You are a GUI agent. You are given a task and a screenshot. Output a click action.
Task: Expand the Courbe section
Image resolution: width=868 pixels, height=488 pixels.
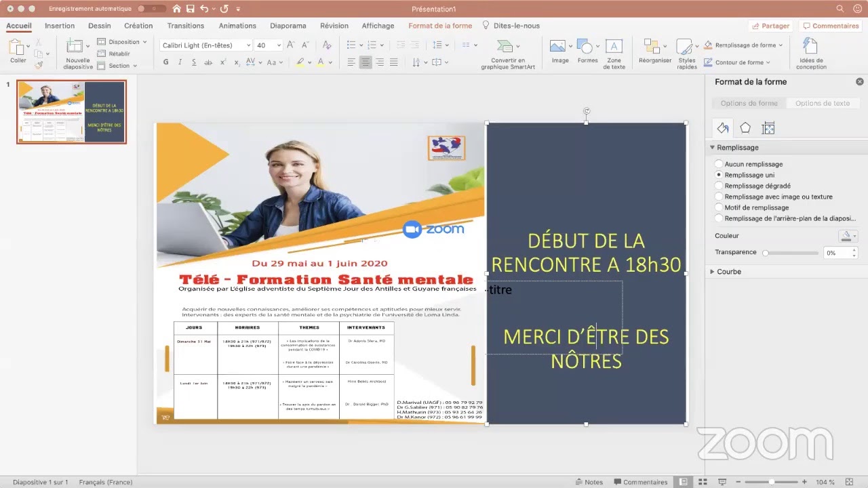pos(713,271)
